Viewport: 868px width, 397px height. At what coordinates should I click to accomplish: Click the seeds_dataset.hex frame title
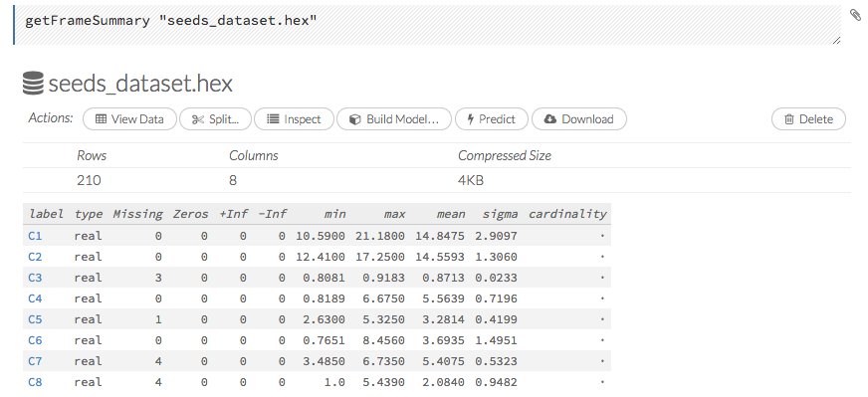point(140,84)
